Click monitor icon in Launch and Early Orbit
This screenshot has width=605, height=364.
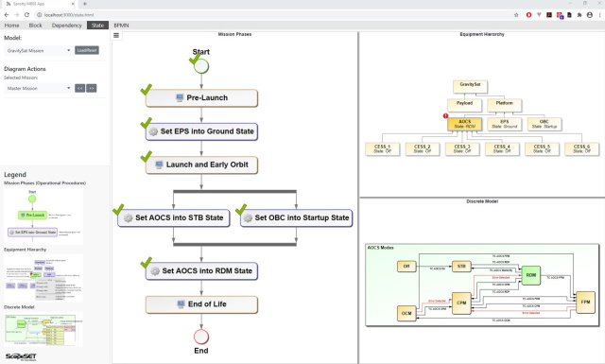coord(159,165)
